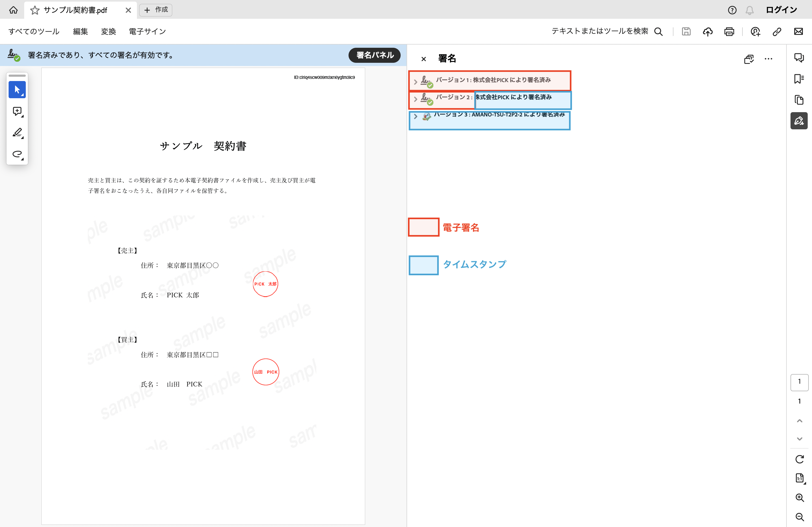Image resolution: width=812 pixels, height=527 pixels.
Task: Click the page number input field
Action: 799,382
